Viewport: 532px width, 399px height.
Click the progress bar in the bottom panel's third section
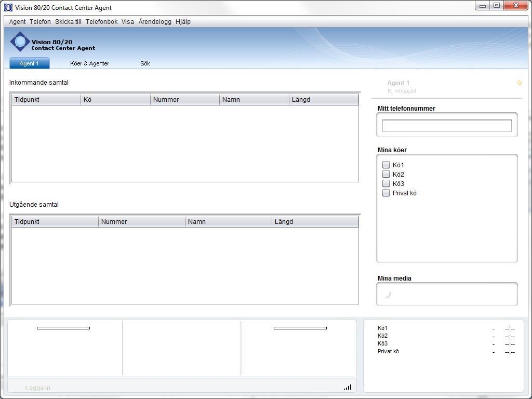300,328
